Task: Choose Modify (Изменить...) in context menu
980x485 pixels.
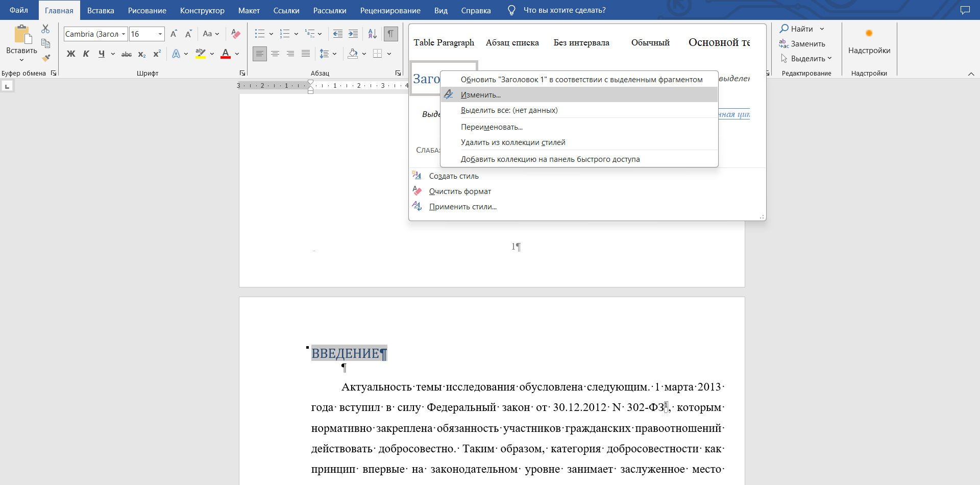Action: point(579,94)
